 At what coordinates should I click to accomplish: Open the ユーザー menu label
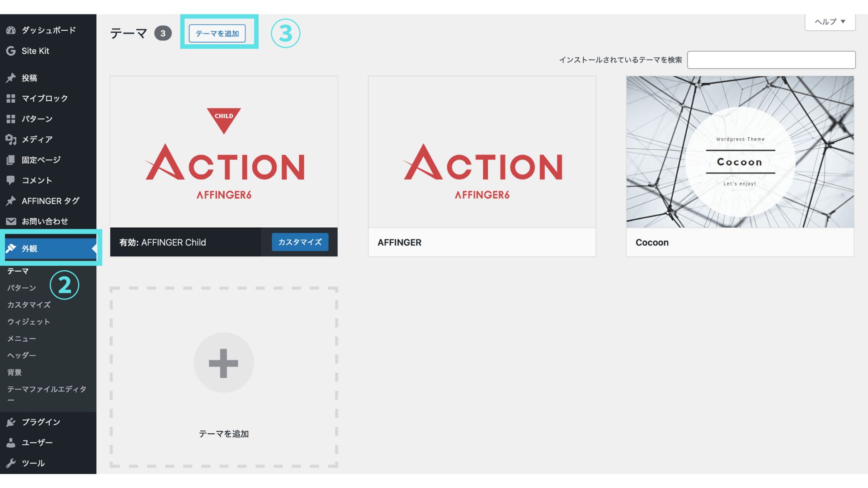(x=37, y=443)
